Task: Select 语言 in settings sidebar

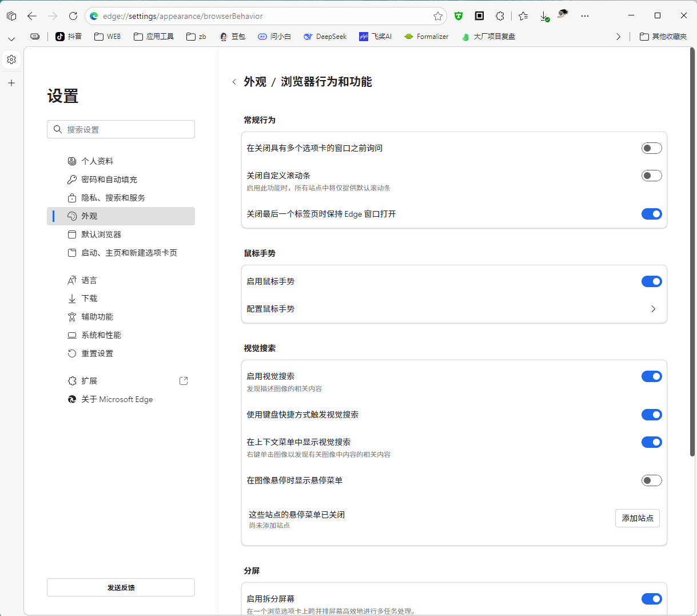Action: click(x=121, y=280)
